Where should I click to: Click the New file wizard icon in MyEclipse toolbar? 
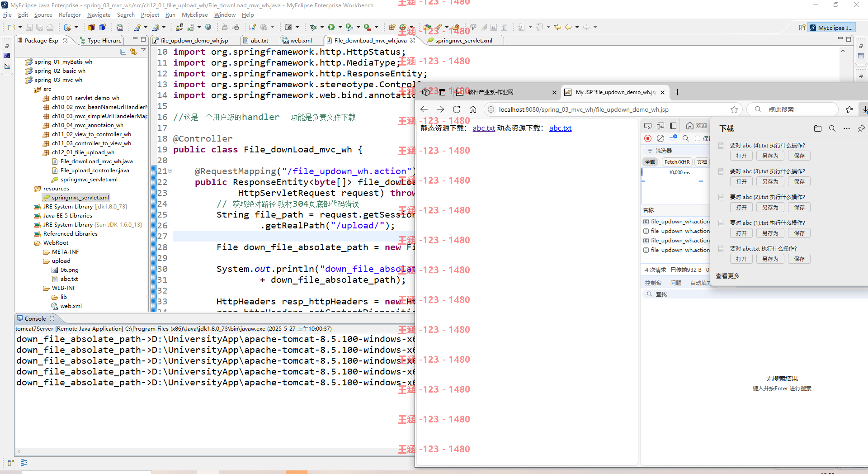click(11, 28)
